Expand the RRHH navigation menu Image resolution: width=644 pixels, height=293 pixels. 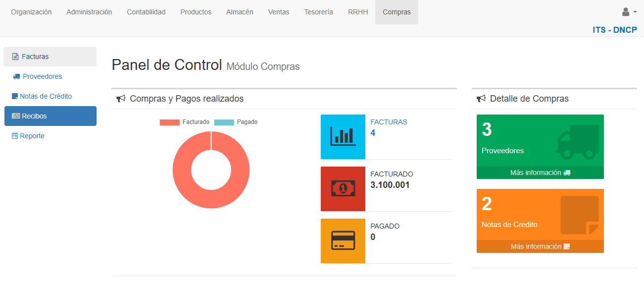358,12
